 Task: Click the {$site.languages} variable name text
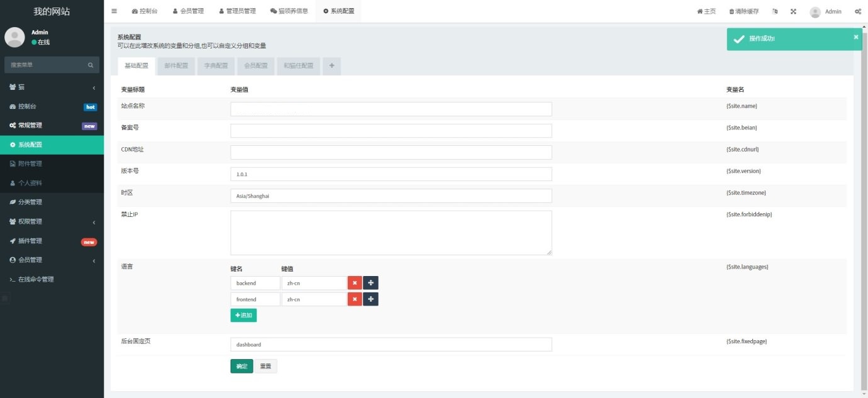click(747, 267)
